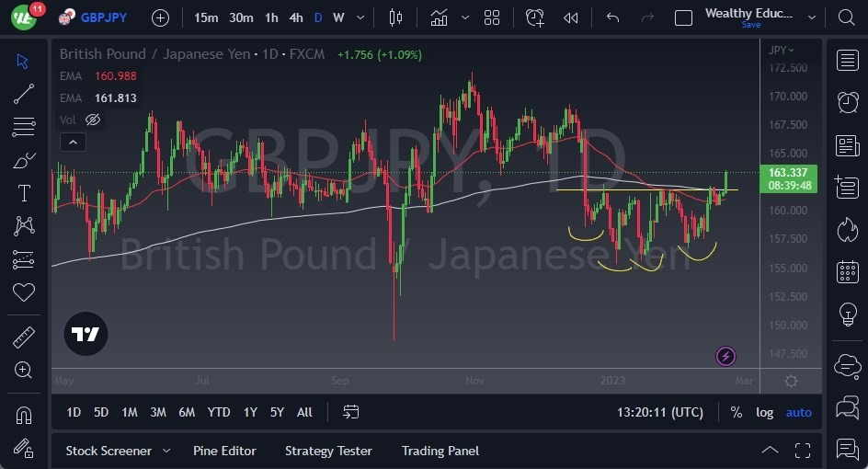
Task: Open the go to date calendar
Action: 351,412
